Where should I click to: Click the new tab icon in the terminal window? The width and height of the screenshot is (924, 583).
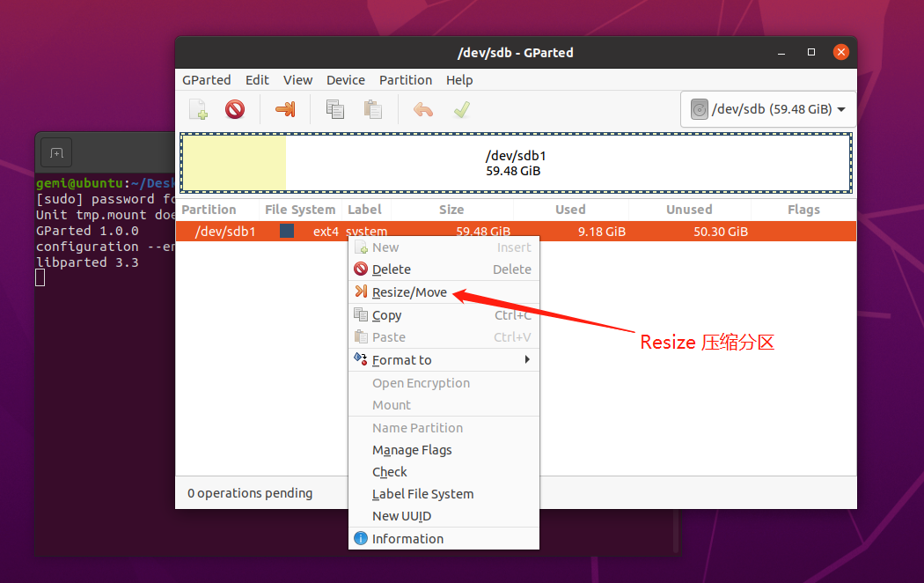point(56,153)
